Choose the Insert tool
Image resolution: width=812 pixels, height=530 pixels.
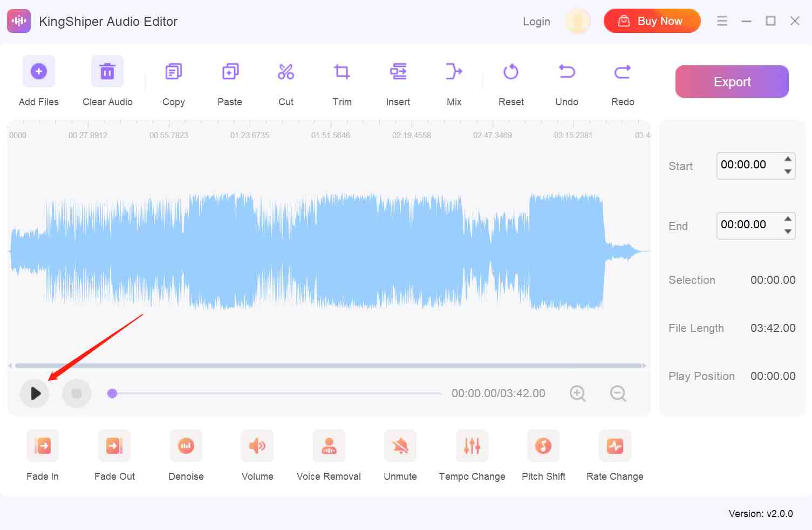[398, 71]
